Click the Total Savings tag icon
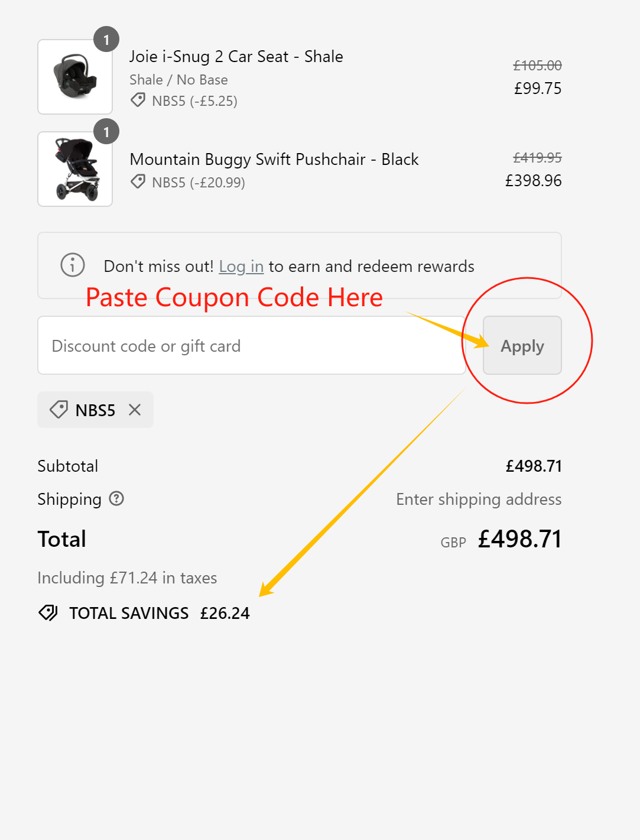The image size is (640, 840). click(x=48, y=613)
